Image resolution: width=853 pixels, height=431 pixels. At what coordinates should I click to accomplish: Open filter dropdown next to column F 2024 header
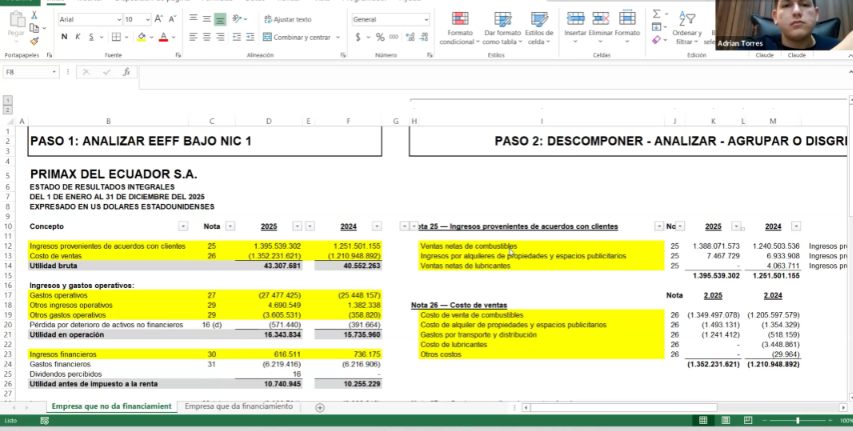click(376, 226)
